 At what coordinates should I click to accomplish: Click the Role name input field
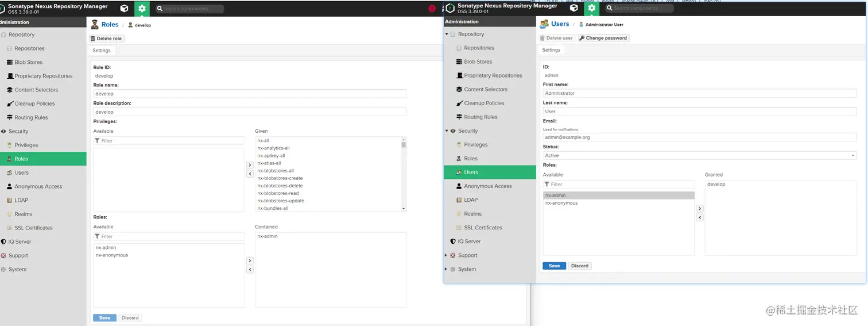pos(250,94)
